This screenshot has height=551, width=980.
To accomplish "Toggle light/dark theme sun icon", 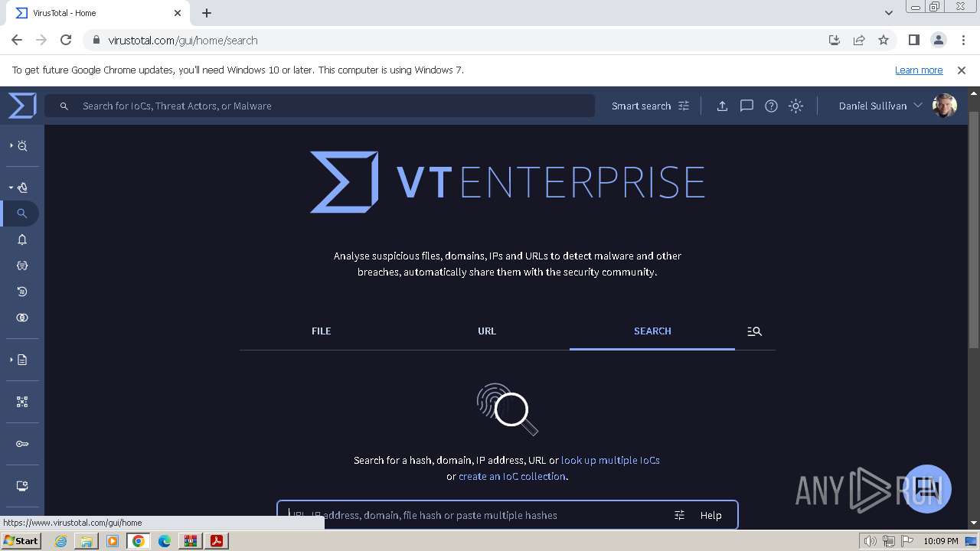I will click(x=795, y=106).
